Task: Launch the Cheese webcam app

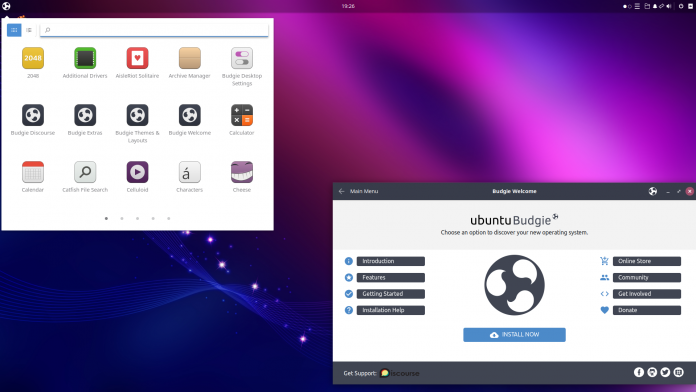Action: click(x=241, y=172)
